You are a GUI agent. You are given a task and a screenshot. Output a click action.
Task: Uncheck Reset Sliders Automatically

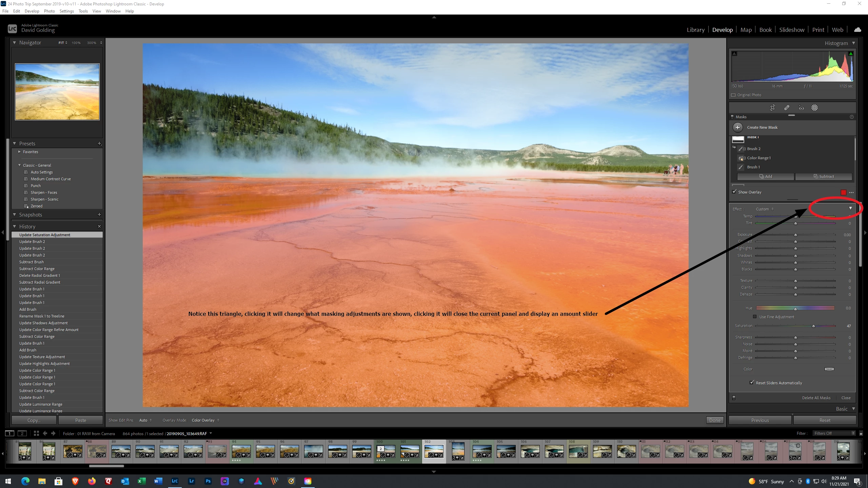[752, 383]
